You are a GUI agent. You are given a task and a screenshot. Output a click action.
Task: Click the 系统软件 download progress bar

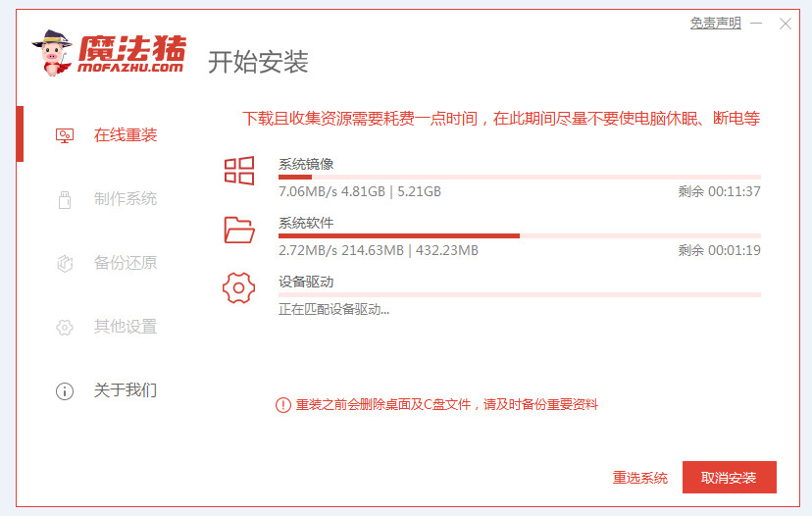tap(520, 235)
